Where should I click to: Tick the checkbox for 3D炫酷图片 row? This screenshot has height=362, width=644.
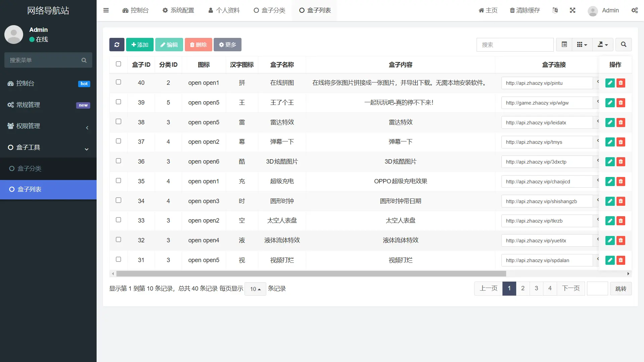pyautogui.click(x=118, y=161)
